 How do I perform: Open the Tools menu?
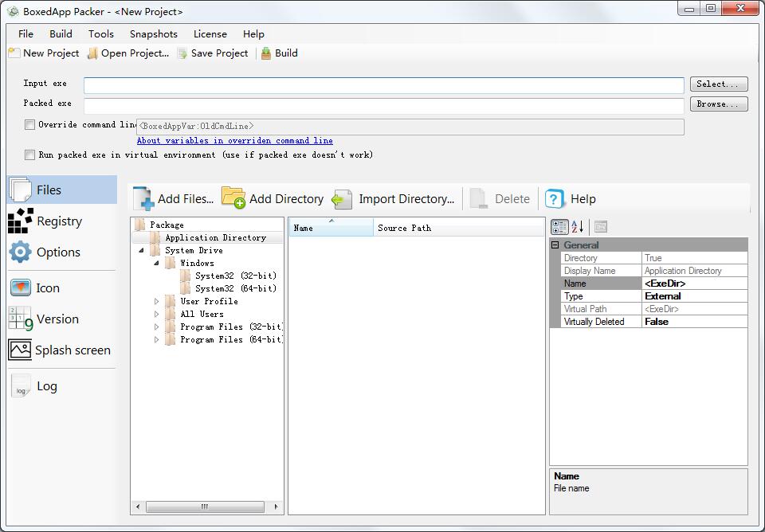click(x=101, y=33)
